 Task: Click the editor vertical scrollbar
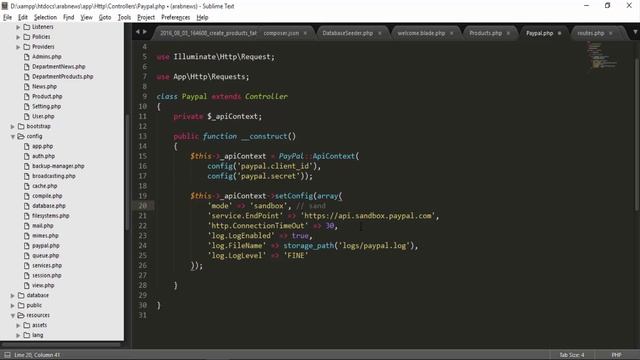pyautogui.click(x=637, y=135)
